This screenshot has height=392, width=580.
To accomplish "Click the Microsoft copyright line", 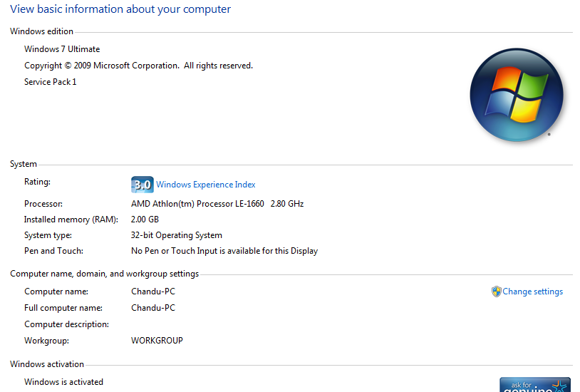I will click(139, 66).
